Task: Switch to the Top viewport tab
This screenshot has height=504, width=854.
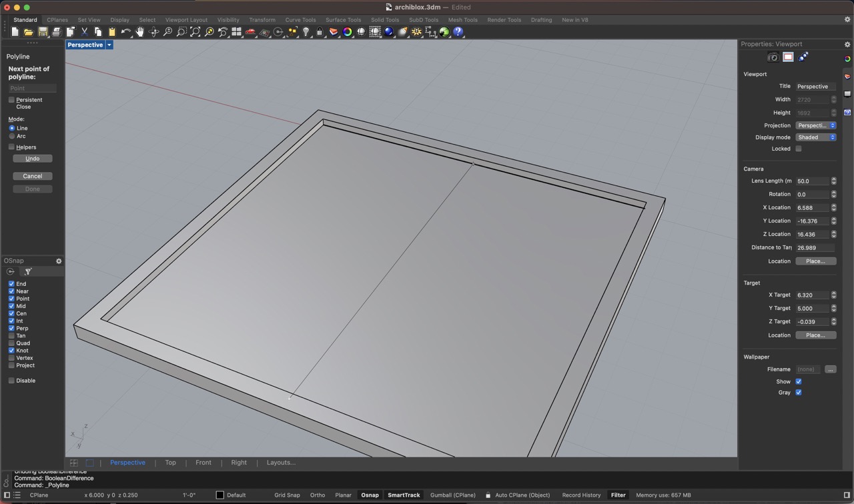Action: point(170,463)
